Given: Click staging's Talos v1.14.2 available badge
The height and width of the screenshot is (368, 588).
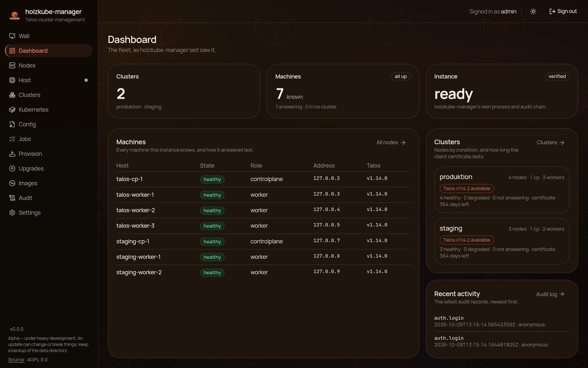Looking at the screenshot, I should click(x=466, y=240).
